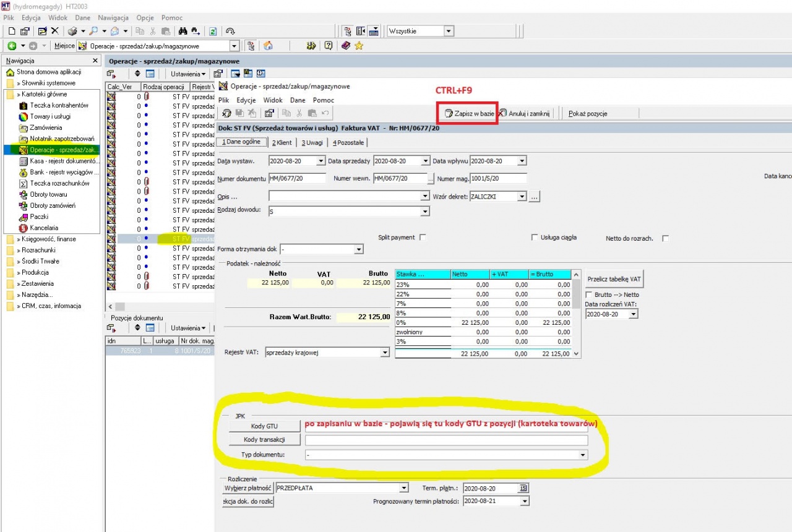The height and width of the screenshot is (532, 792).
Task: Expand the Rejestr VAT dropdown
Action: tap(385, 353)
